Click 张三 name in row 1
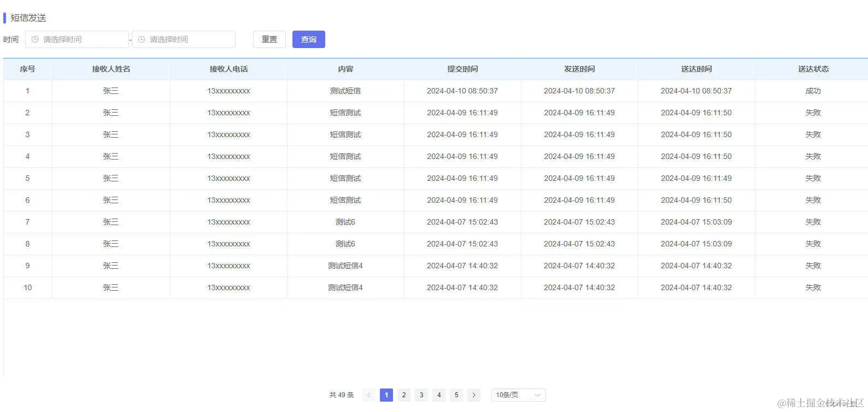The image size is (868, 412). pos(111,91)
